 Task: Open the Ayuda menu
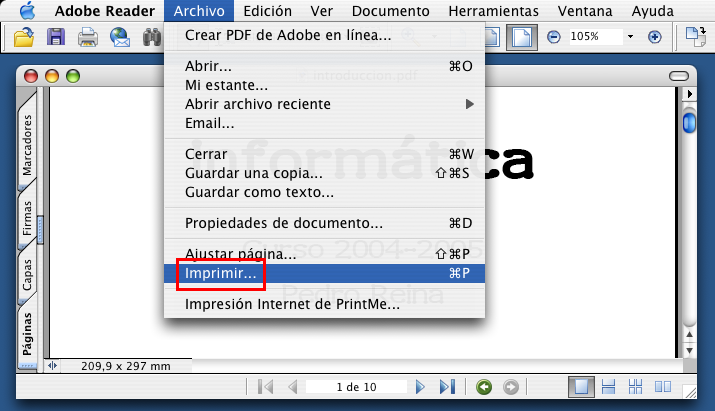(652, 10)
